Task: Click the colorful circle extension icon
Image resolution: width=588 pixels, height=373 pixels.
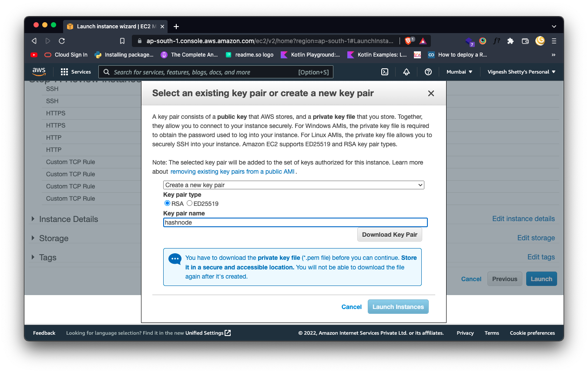Action: click(x=483, y=41)
